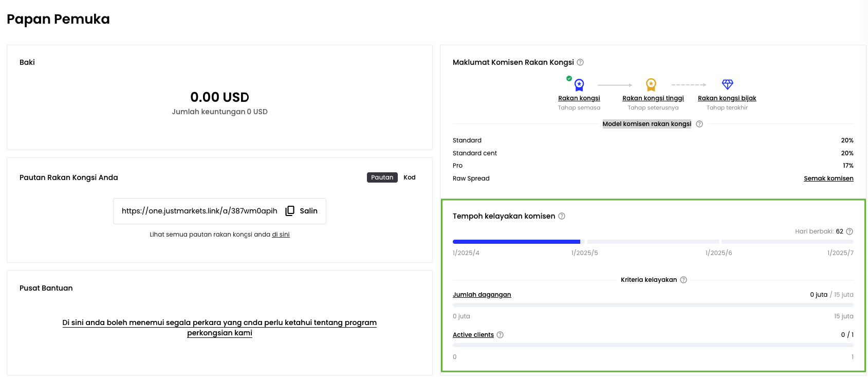Open the "di sini" partner links link
The image size is (868, 377).
click(281, 235)
